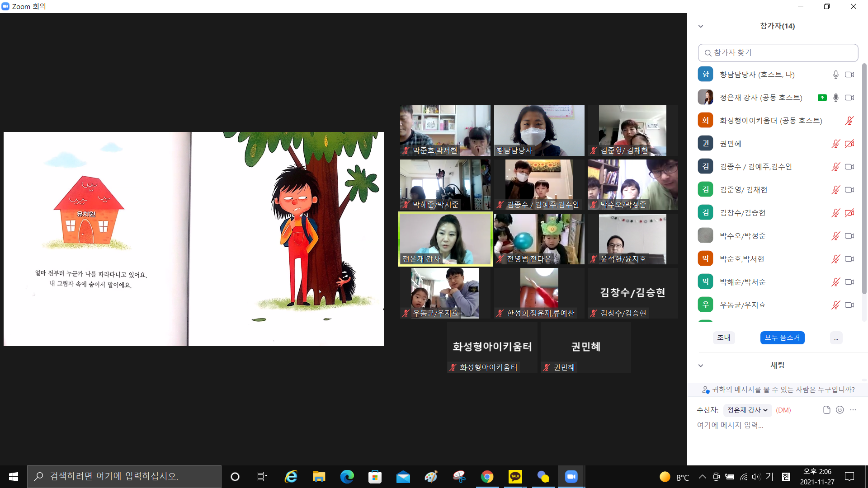Unmute 화성형아이키움터 via muted mic icon

(849, 121)
